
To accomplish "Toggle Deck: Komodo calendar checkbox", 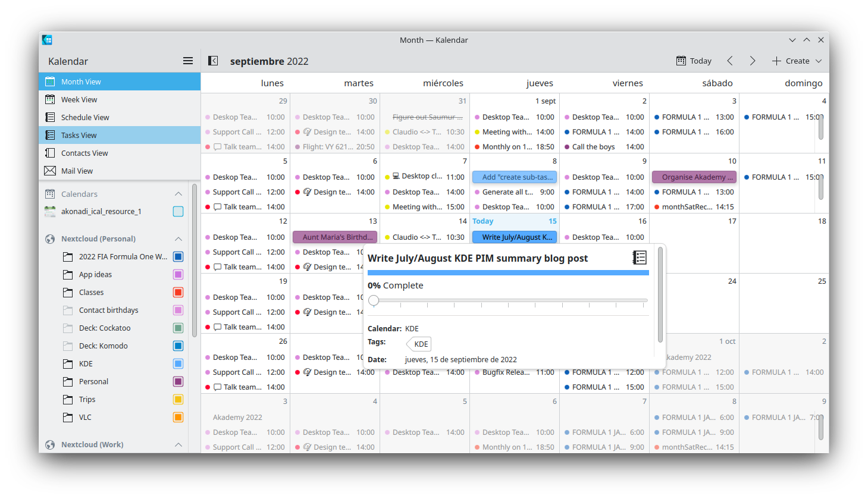I will (x=178, y=346).
